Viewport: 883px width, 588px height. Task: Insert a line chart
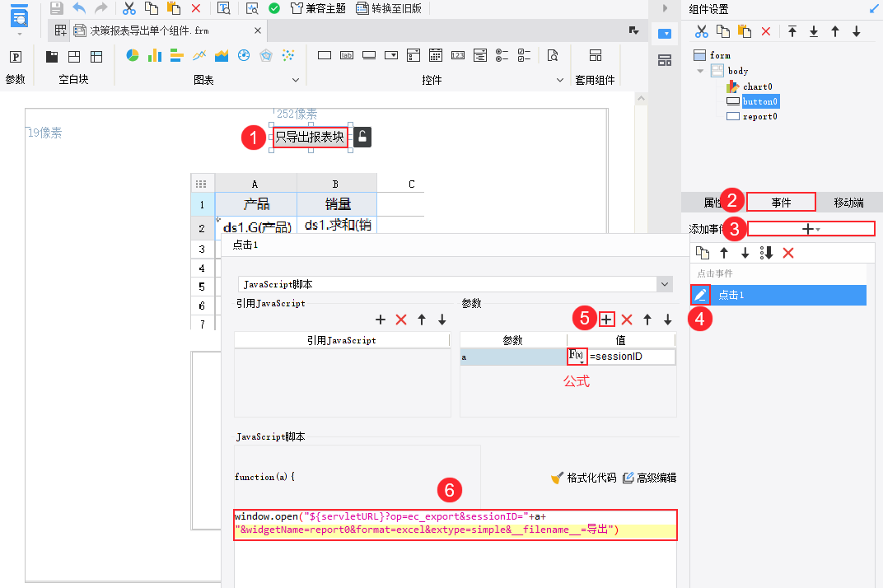(x=199, y=55)
